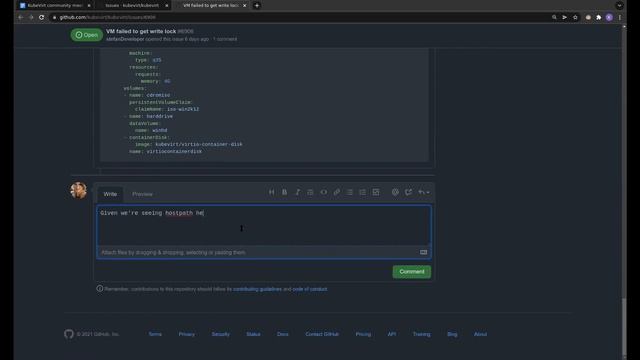Submit with the green Comment button

411,272
